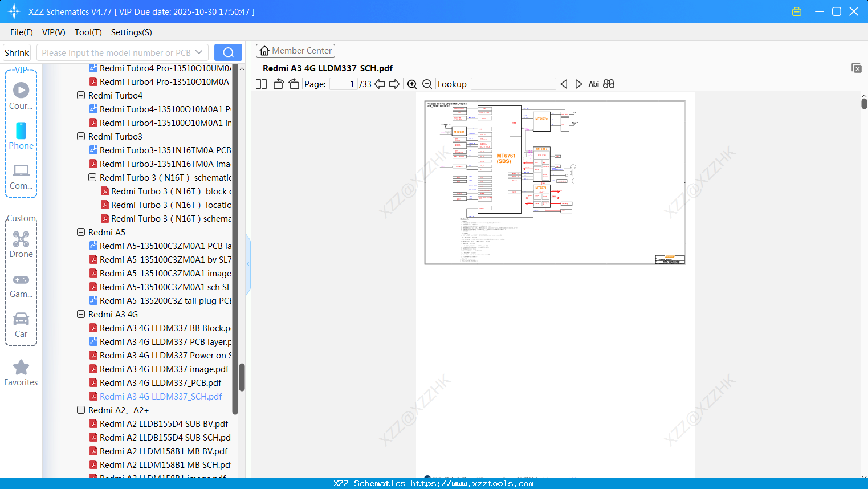Open Redmi Turbo4-135100O10M0A1 image file

(x=166, y=123)
